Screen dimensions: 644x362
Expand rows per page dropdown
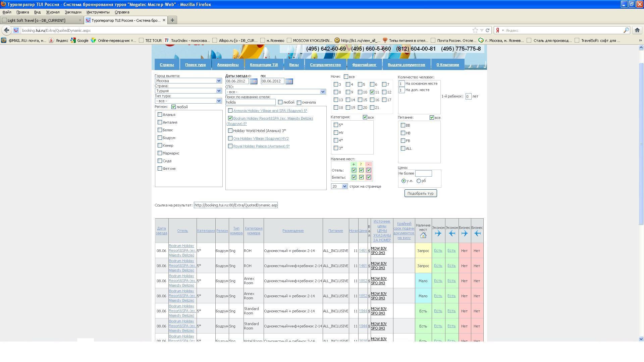click(344, 187)
